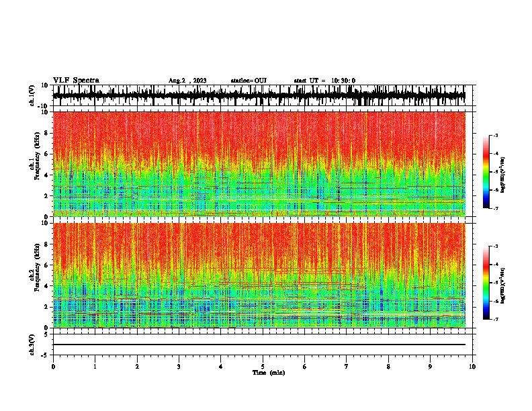Click the 'station=OUI' label

coord(249,81)
